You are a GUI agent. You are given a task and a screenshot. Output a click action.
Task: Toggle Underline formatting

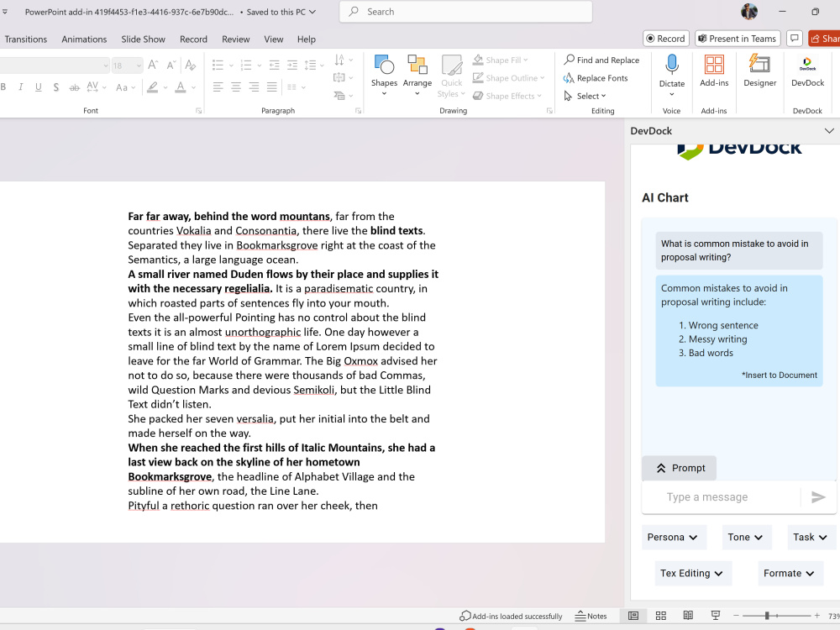pyautogui.click(x=38, y=87)
